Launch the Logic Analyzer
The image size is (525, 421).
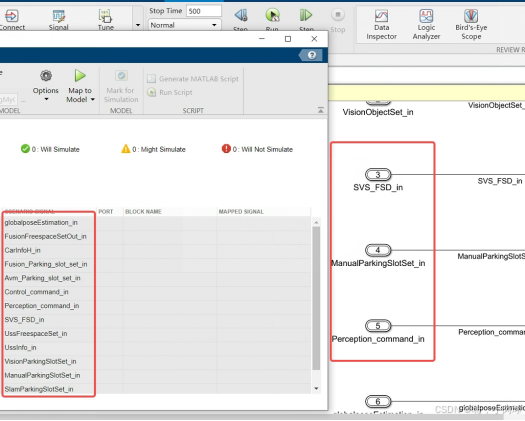point(426,25)
